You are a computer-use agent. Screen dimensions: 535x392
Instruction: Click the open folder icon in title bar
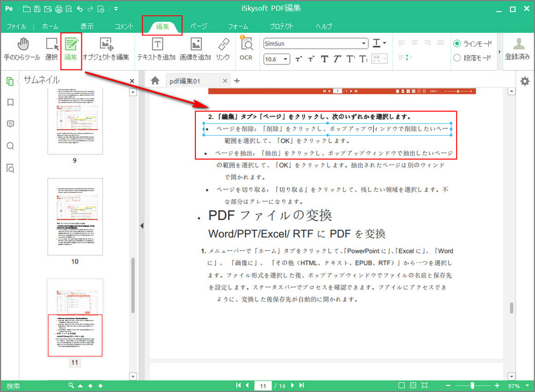(x=27, y=9)
